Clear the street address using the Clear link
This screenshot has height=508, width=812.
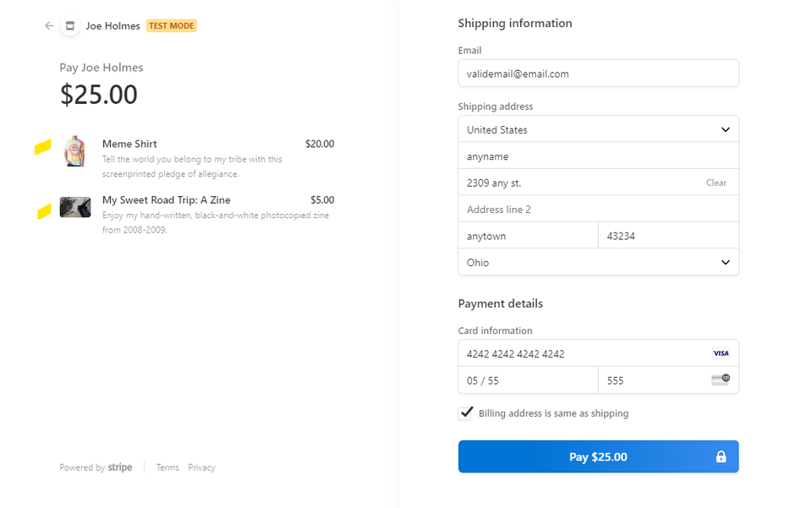716,183
